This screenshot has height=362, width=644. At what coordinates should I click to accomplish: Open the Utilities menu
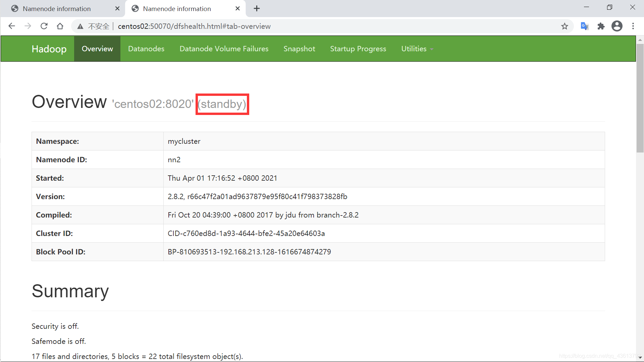(415, 49)
